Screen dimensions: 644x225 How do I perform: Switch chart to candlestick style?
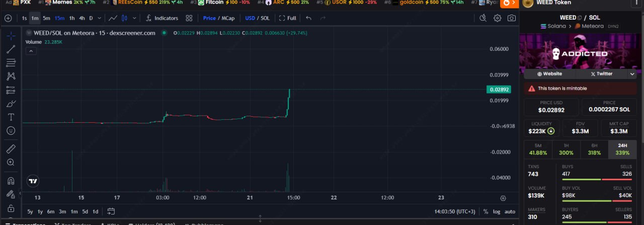[x=125, y=18]
